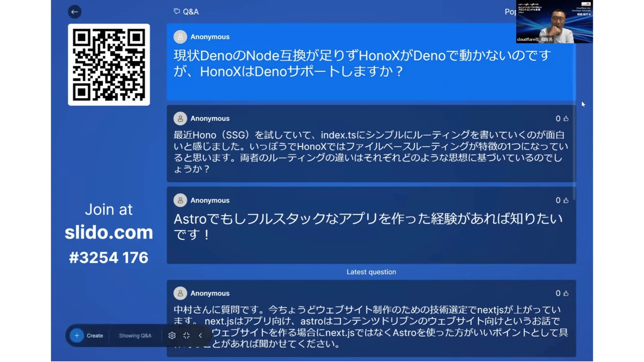Click the event code #3254 176
The image size is (644, 362).
click(109, 257)
